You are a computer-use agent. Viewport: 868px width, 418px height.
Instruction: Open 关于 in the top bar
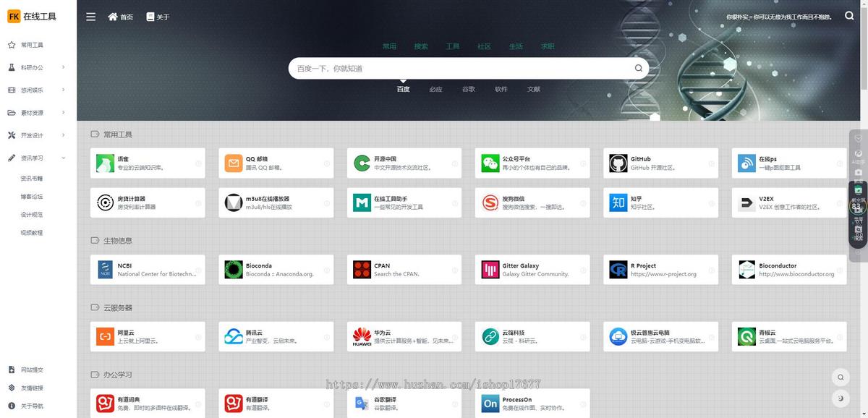pyautogui.click(x=158, y=17)
